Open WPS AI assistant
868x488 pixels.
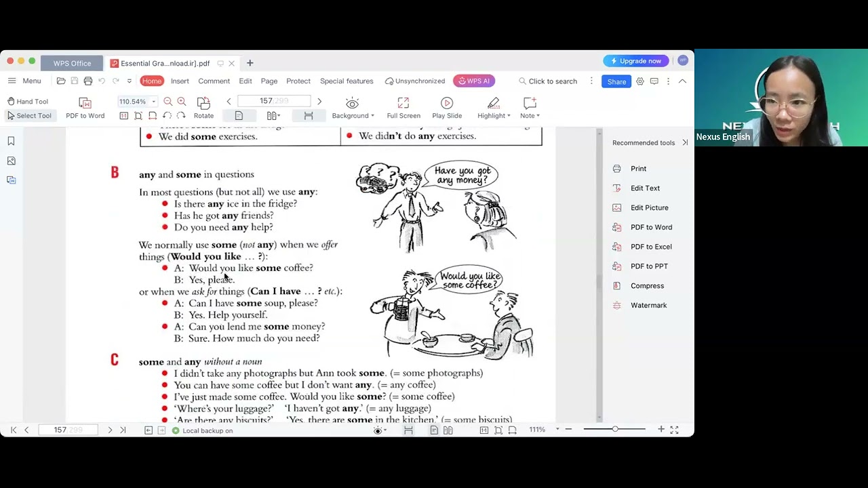click(x=474, y=81)
